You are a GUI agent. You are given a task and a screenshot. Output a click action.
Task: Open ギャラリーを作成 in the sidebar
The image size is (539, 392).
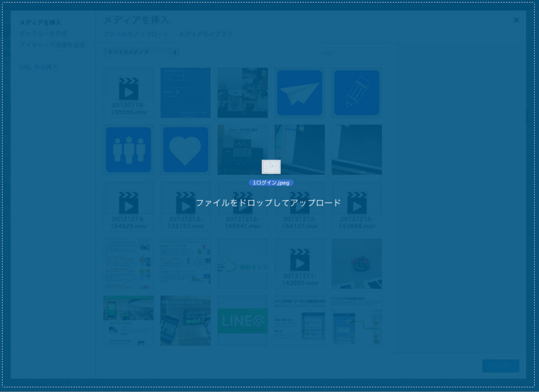coord(43,34)
